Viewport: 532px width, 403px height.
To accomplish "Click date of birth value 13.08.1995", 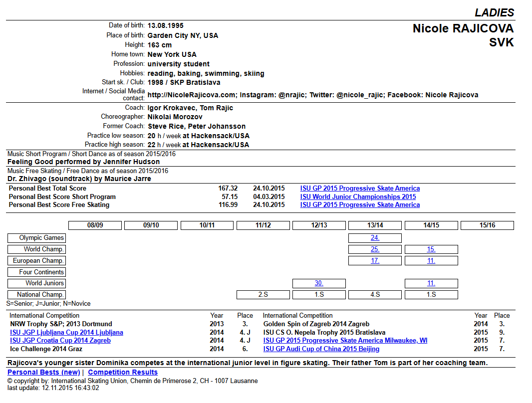I will pyautogui.click(x=166, y=26).
